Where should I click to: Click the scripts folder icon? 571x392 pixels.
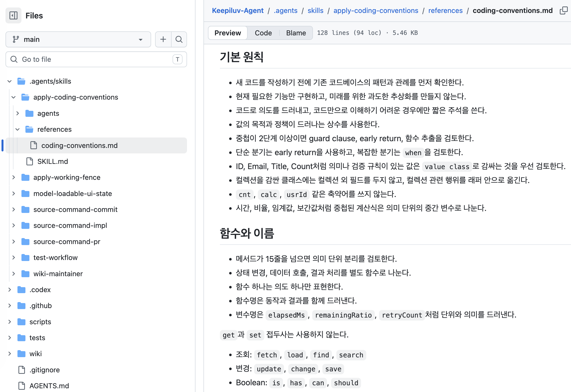tap(21, 322)
